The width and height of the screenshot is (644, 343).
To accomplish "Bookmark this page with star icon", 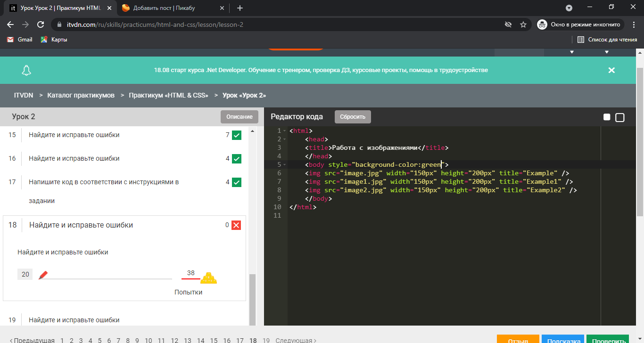I will (523, 24).
